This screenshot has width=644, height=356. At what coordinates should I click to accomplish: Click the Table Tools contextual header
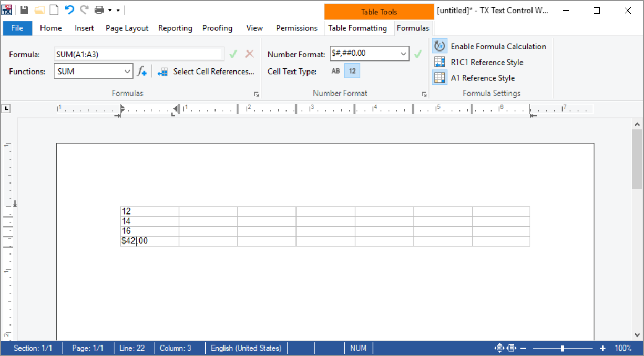379,12
